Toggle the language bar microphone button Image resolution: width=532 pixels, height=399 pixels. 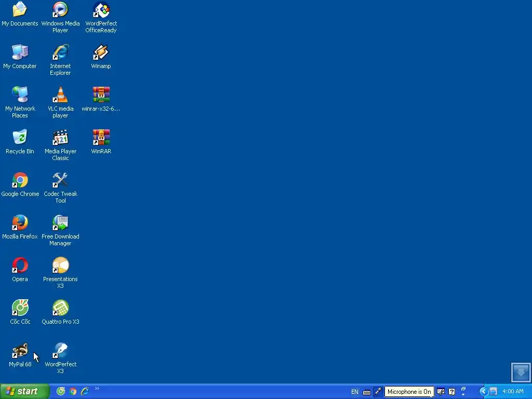(x=378, y=392)
